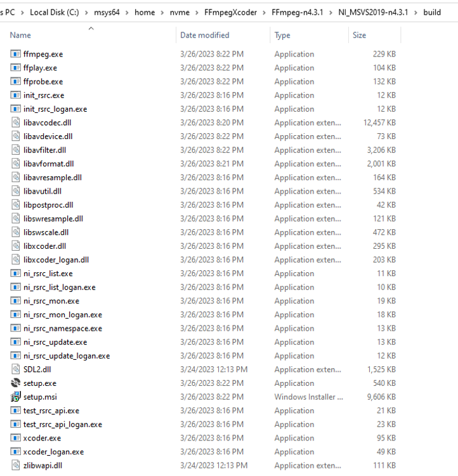Select the libswresample.dll icon

pyautogui.click(x=16, y=218)
